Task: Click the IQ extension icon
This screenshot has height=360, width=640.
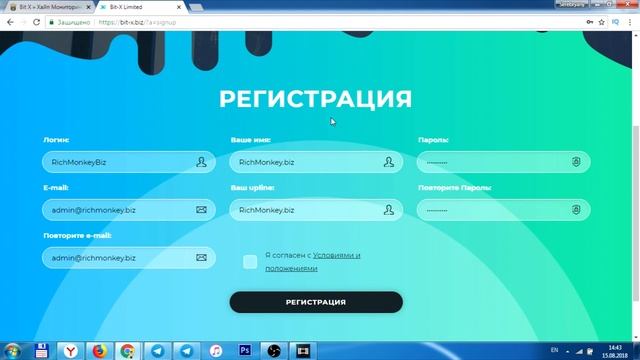Action: [616, 22]
